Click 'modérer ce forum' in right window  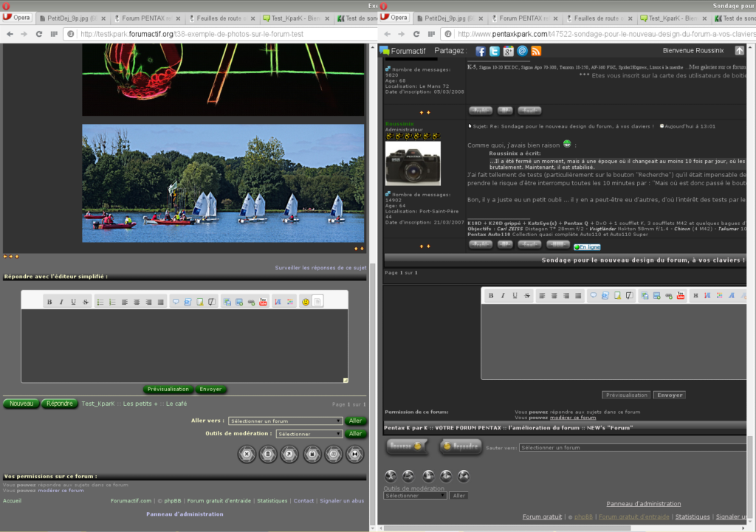tap(573, 418)
